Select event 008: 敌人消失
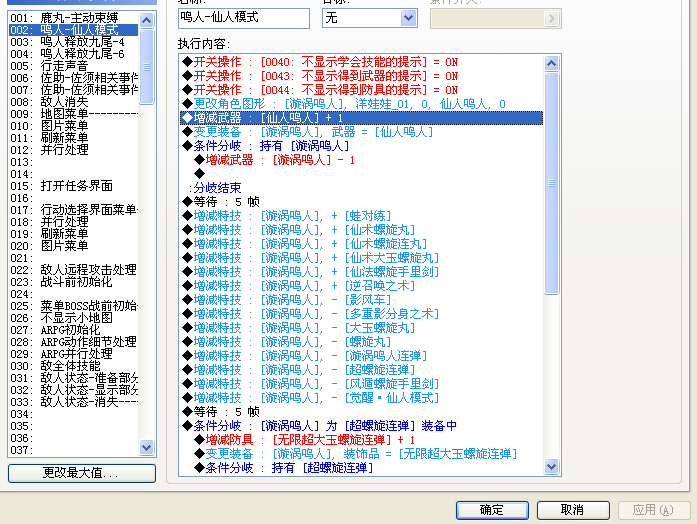The width and height of the screenshot is (697, 524). [73, 102]
